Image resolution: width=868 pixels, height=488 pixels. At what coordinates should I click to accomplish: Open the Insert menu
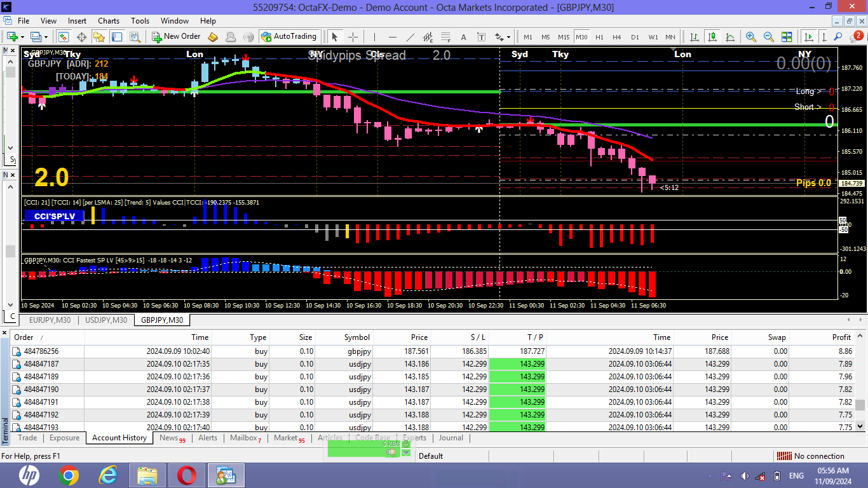78,21
